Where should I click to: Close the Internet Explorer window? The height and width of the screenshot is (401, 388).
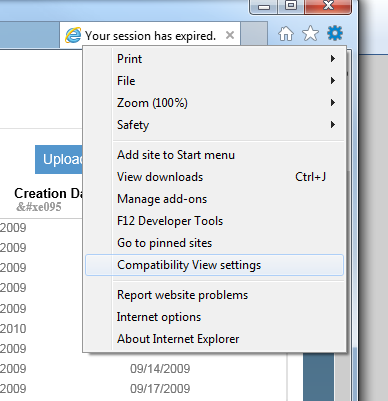coord(328,7)
